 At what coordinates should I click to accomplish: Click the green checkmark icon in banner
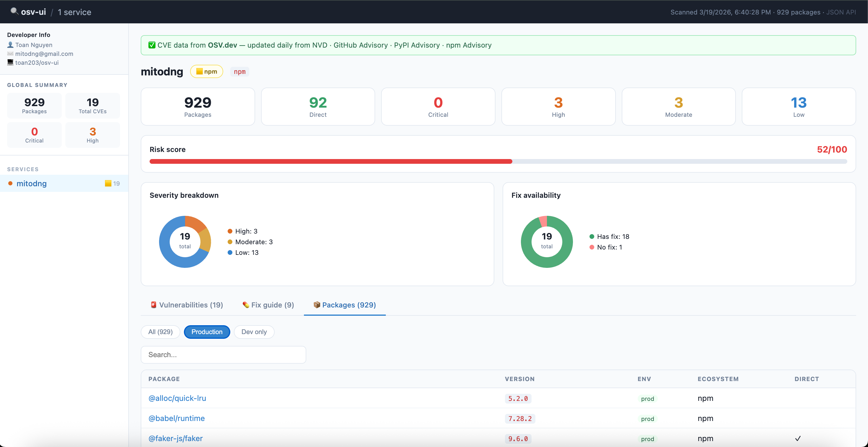(152, 45)
